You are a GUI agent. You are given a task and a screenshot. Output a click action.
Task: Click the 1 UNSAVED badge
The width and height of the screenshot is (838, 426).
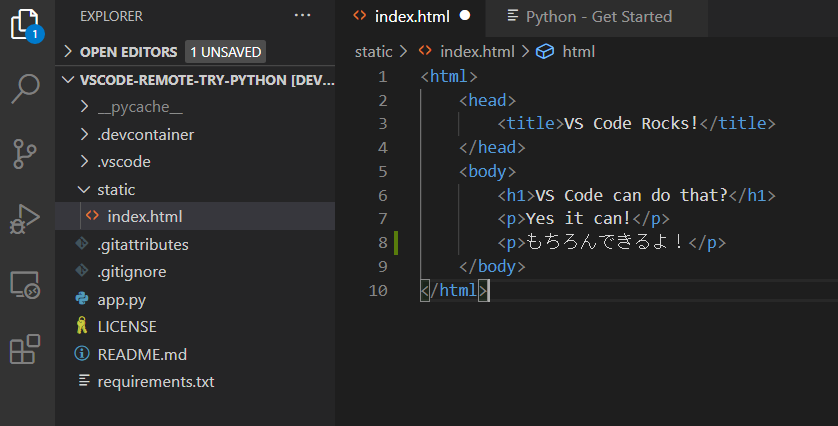(226, 52)
